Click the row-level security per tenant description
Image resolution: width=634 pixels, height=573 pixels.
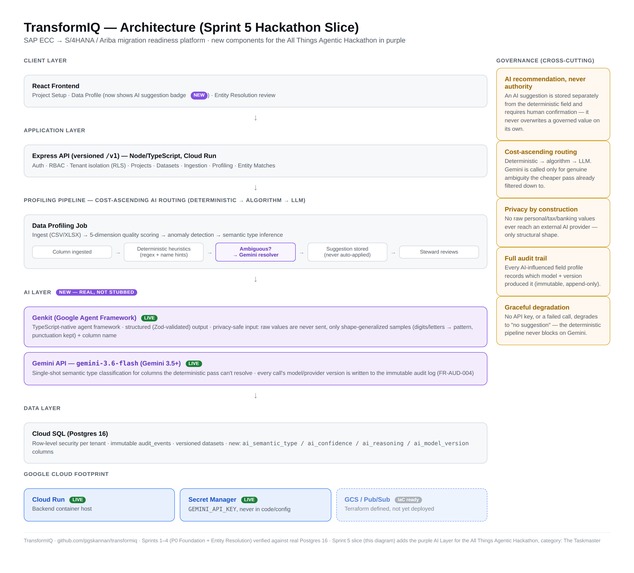pos(250,447)
